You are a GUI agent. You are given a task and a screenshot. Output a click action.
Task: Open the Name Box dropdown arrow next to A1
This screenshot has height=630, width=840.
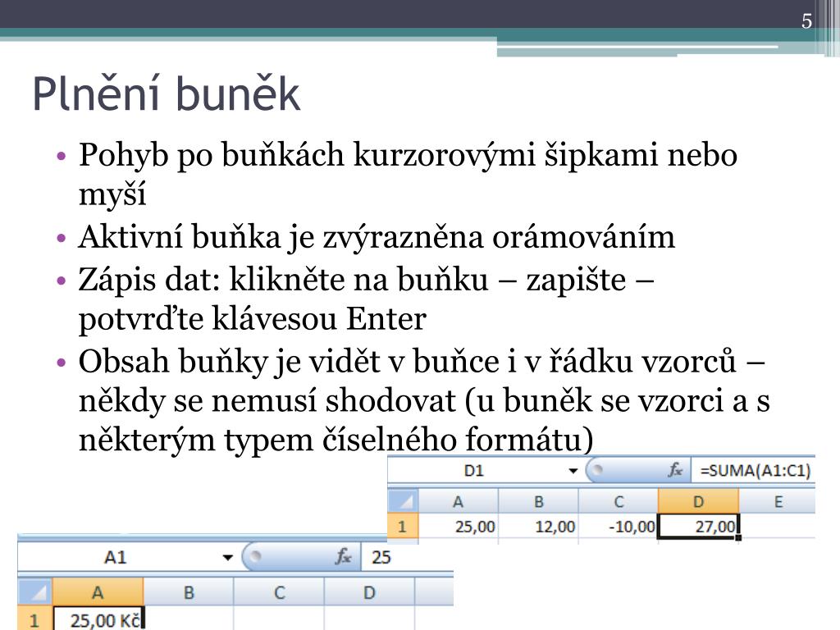tap(228, 558)
